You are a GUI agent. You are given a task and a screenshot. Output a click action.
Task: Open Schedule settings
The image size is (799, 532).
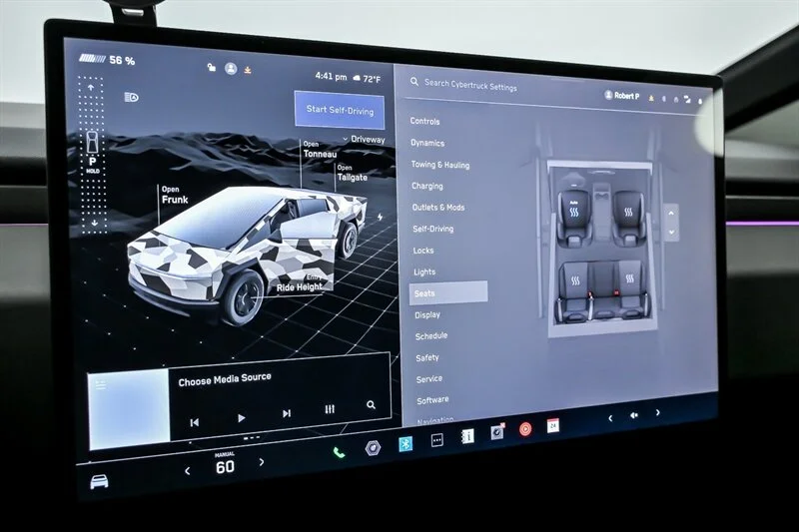[x=431, y=336]
